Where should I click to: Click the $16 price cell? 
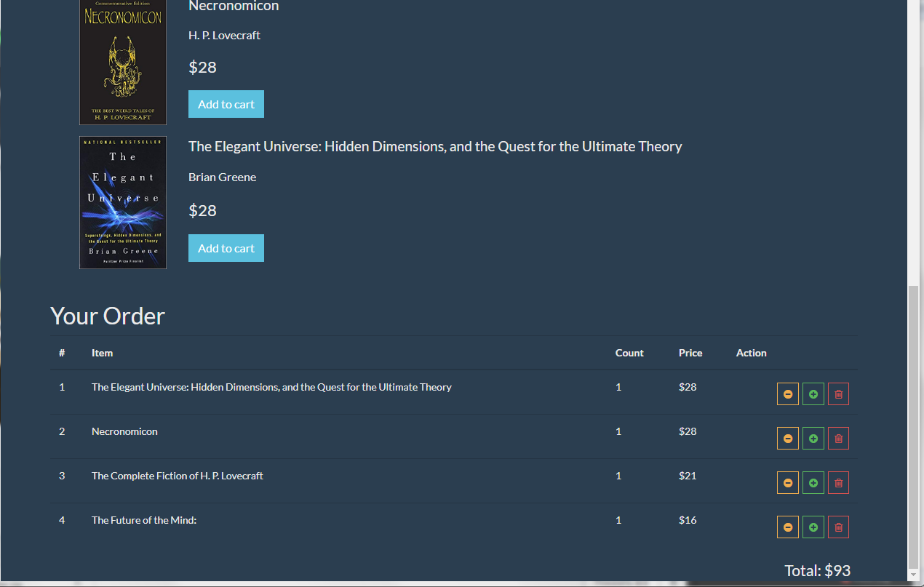pos(688,520)
